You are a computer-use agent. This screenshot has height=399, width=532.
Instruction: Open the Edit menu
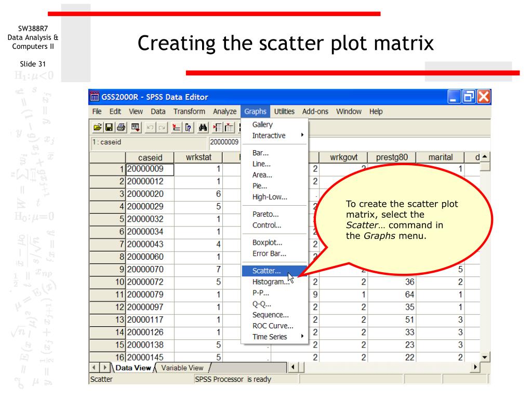coord(115,111)
